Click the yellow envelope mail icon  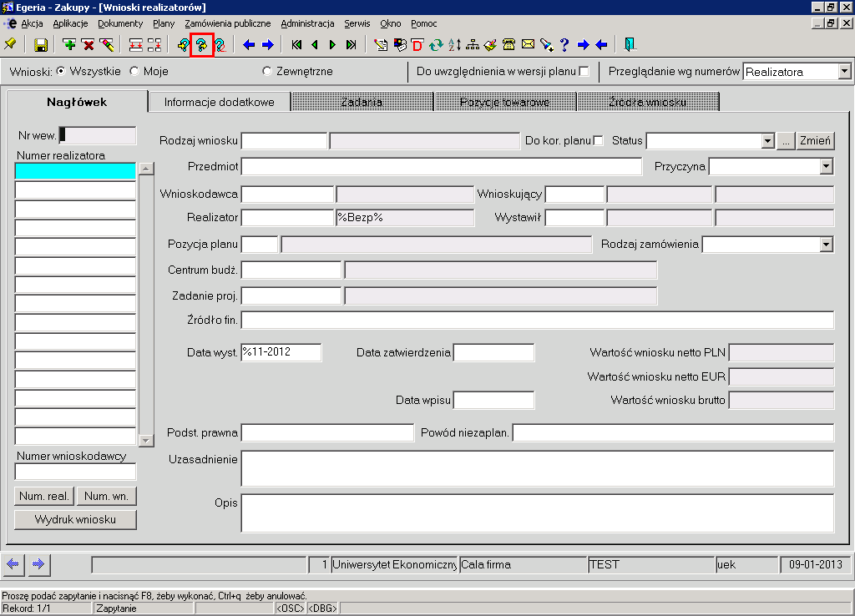(528, 45)
